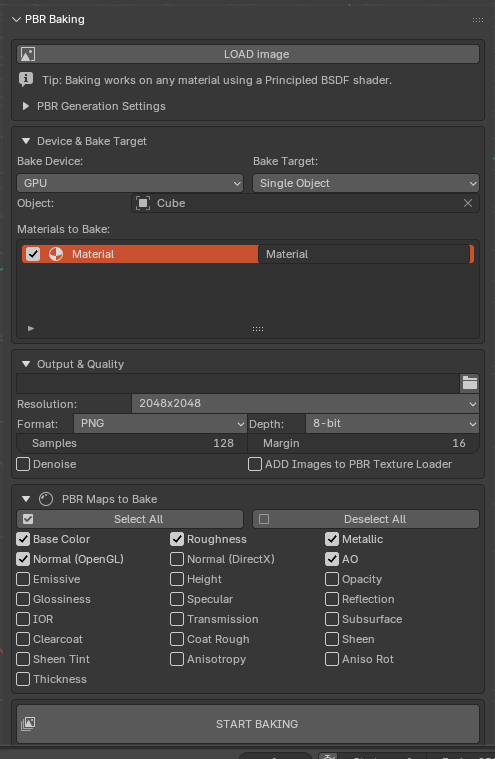
Task: Open the Depth 8-bit dropdown
Action: pos(392,424)
